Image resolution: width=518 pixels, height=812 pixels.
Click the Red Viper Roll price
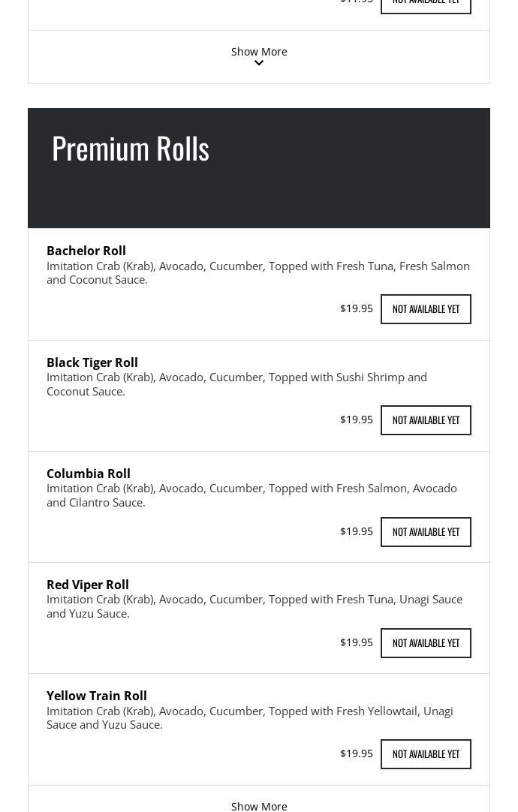356,642
